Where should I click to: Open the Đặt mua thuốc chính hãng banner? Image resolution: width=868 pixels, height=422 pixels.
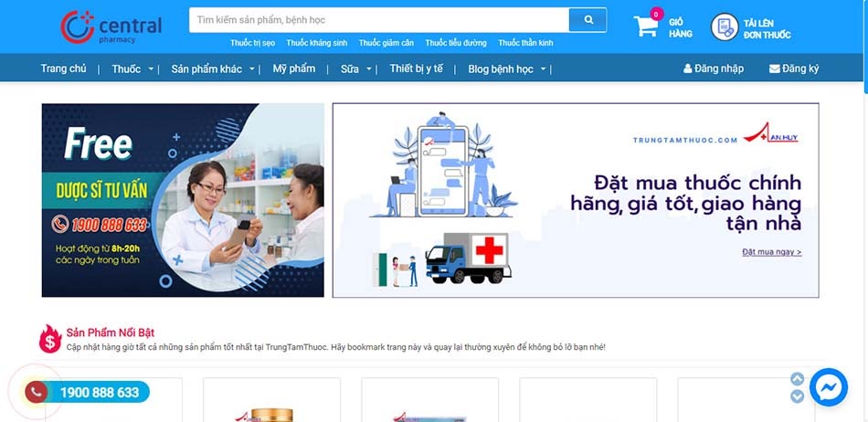pos(575,200)
